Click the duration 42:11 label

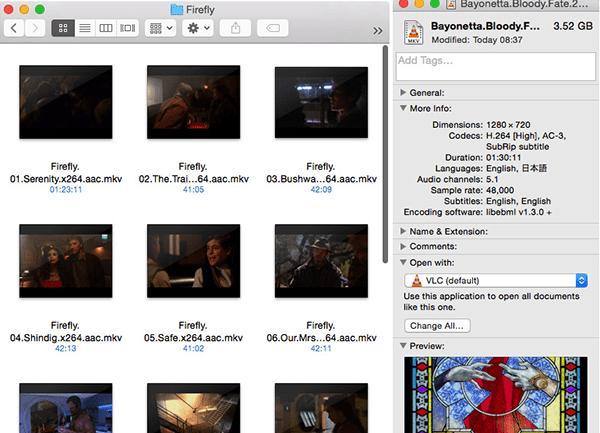[321, 348]
